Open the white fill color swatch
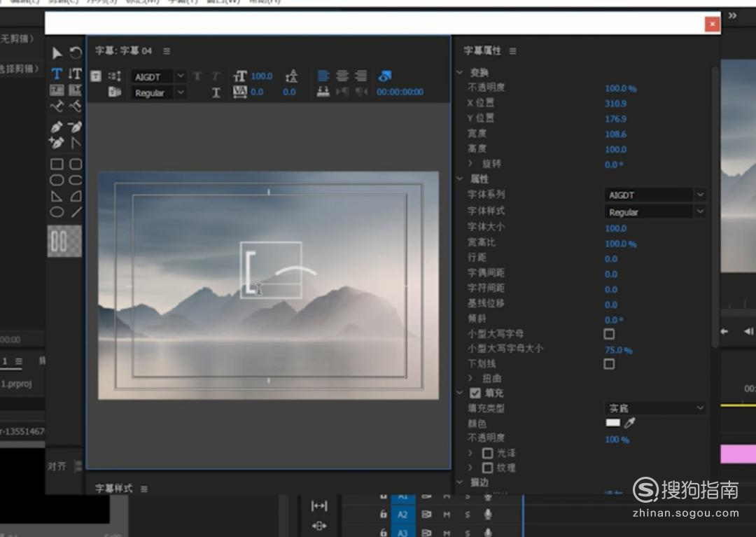Viewport: 756px width, 537px height. 612,422
